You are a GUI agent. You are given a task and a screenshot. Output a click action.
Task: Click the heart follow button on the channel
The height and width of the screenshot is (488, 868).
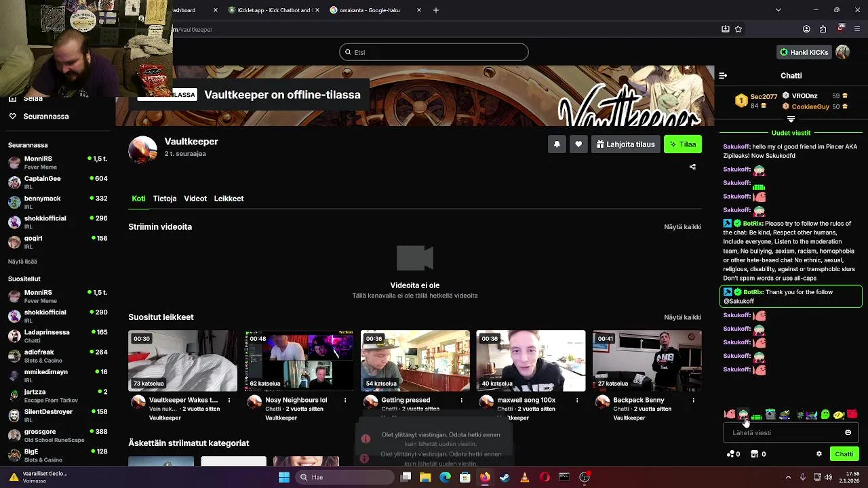(578, 144)
